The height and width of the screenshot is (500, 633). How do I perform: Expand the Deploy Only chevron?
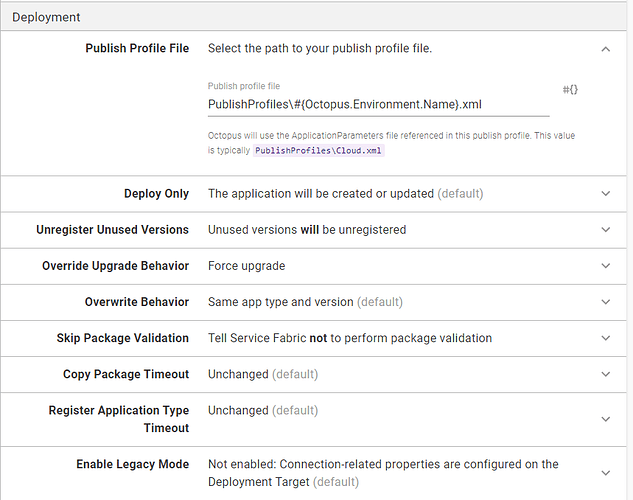pos(605,194)
